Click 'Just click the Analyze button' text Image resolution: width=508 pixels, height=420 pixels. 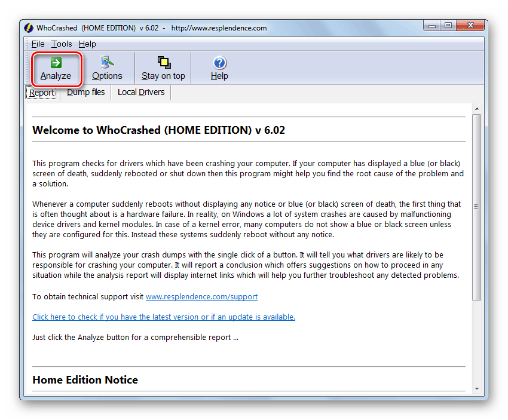click(x=136, y=338)
